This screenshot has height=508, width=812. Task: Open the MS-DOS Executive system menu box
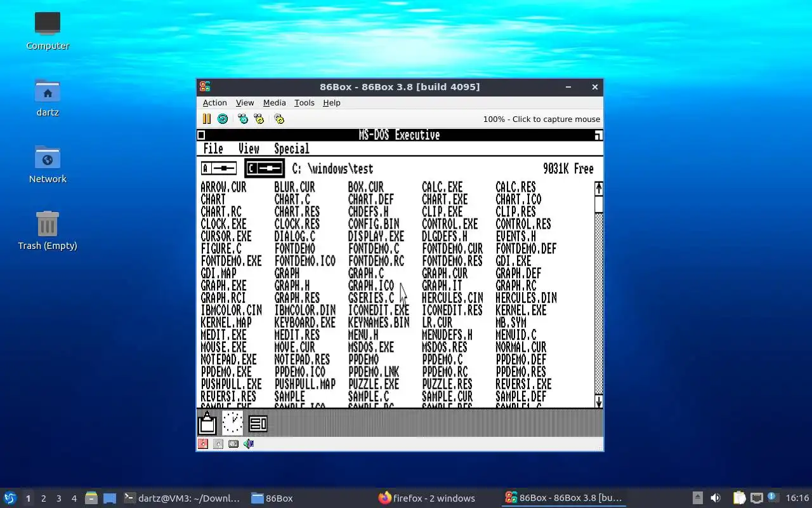click(201, 135)
